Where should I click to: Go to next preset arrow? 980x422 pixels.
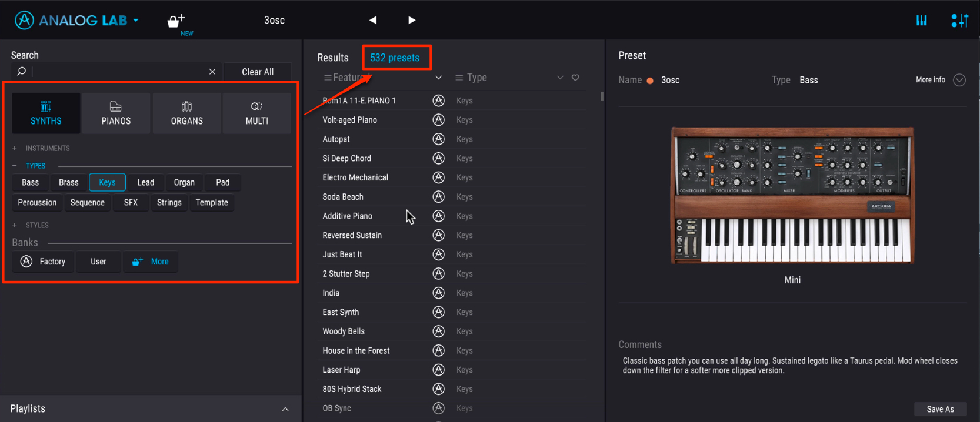(412, 20)
